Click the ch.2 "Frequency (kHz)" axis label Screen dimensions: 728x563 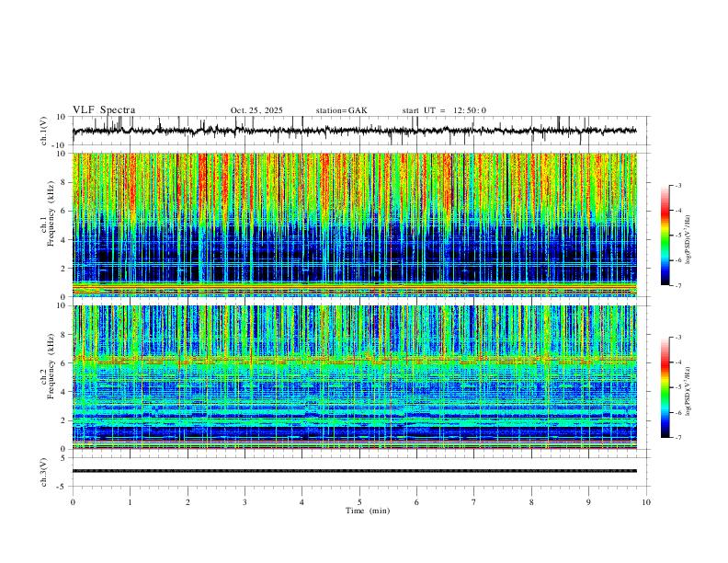point(51,366)
